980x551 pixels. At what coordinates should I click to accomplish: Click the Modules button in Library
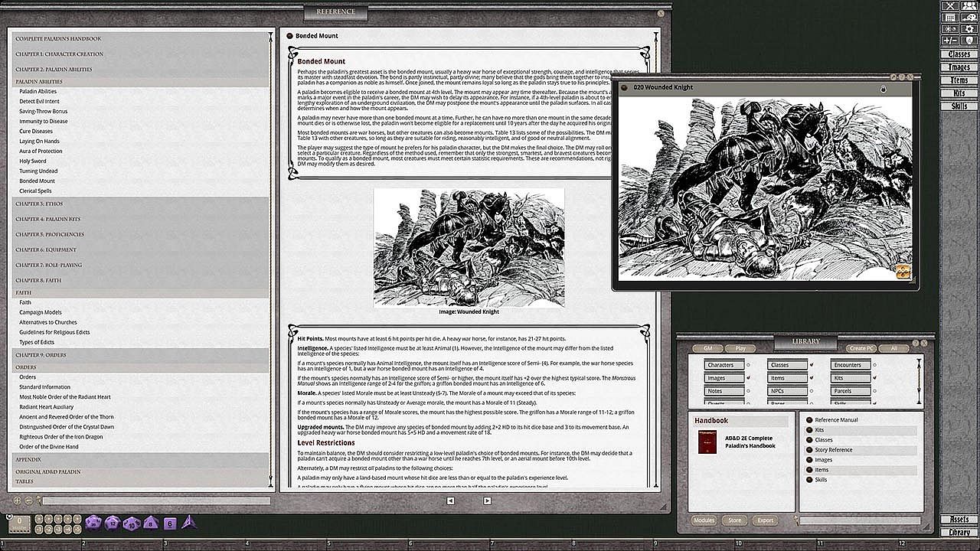[704, 520]
